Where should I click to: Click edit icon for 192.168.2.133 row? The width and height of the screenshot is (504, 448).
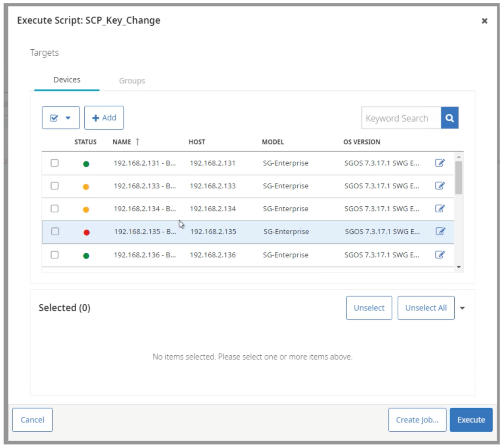tap(440, 186)
